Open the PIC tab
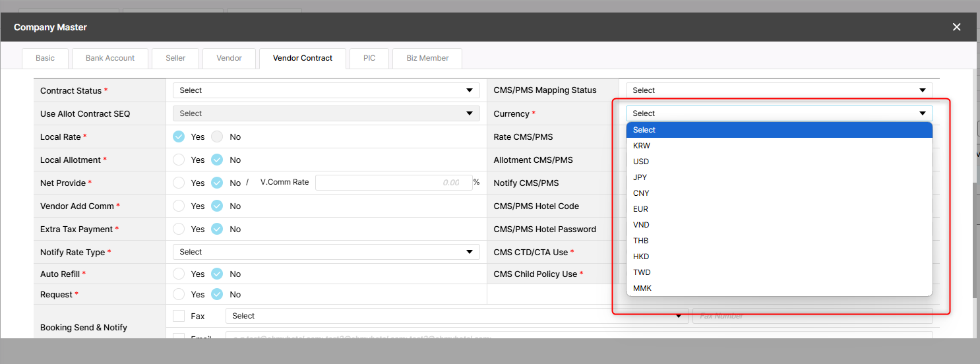This screenshot has height=364, width=980. coord(369,58)
